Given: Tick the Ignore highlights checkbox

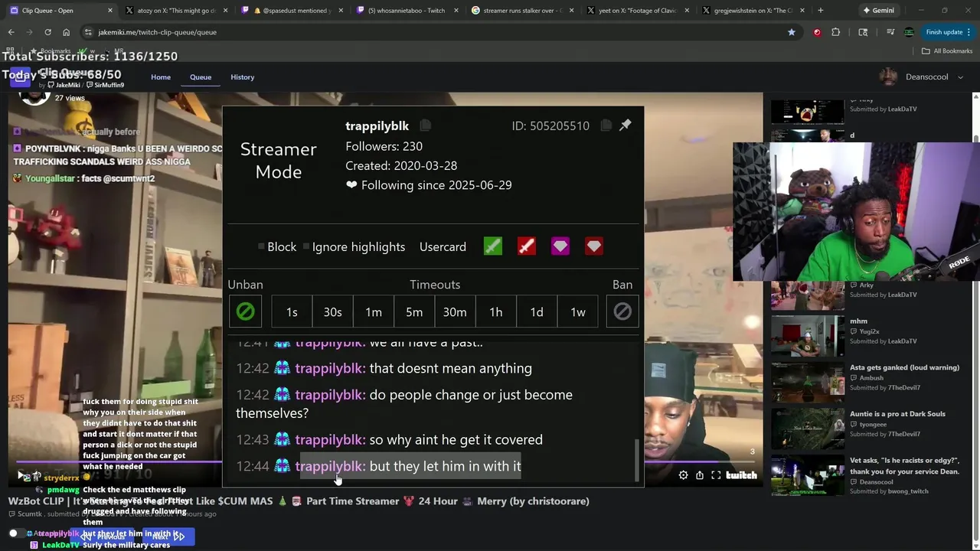Looking at the screenshot, I should click(x=306, y=246).
